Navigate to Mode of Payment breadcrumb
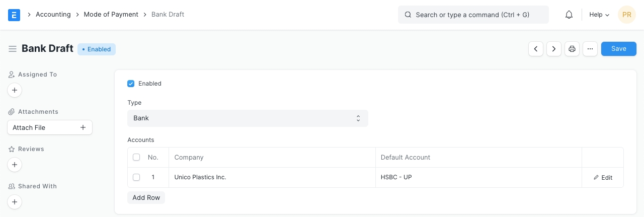The width and height of the screenshot is (644, 217). tap(111, 15)
